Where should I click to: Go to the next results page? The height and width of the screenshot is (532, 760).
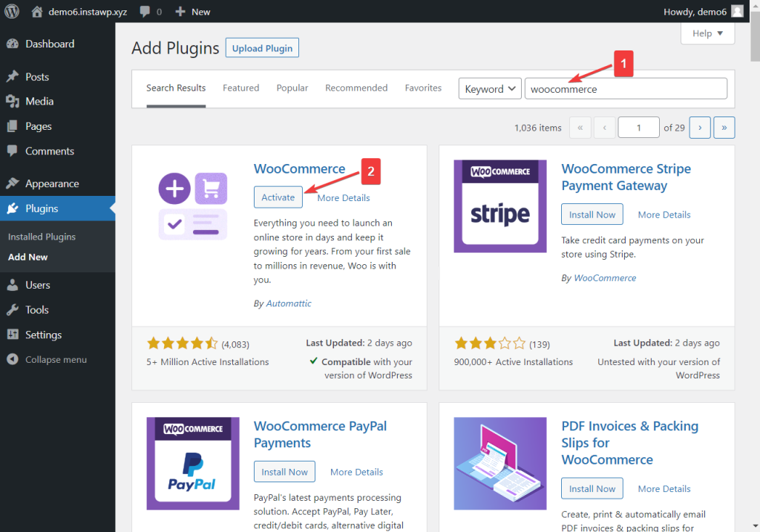coord(700,128)
